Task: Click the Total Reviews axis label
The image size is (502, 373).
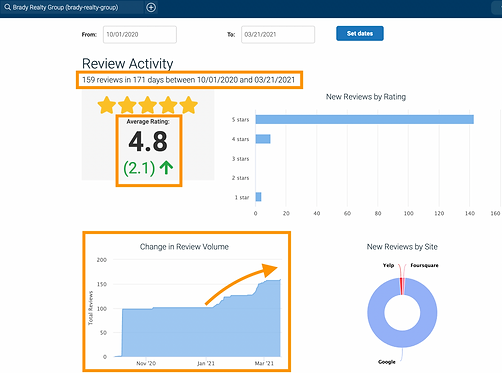Action: [91, 308]
